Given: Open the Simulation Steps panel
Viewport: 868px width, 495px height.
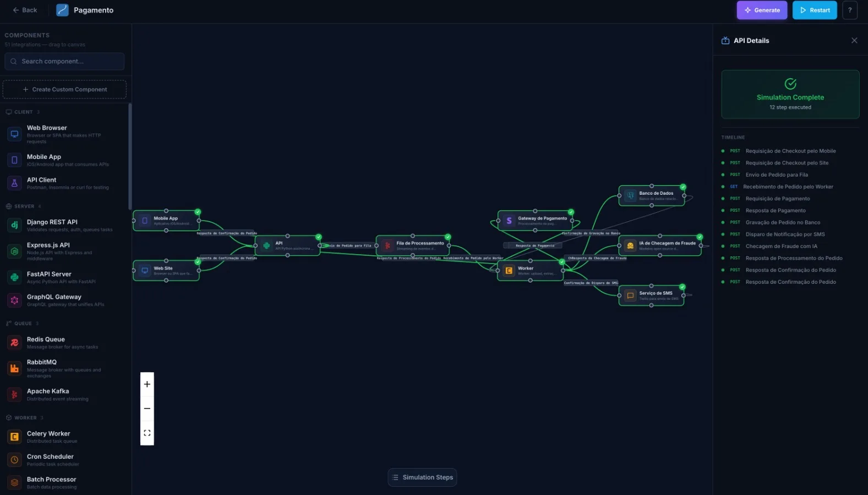Looking at the screenshot, I should [422, 477].
